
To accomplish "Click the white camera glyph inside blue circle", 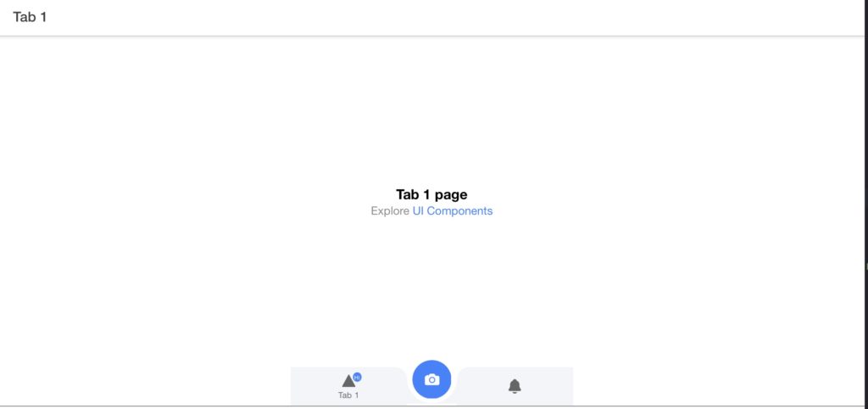I will pyautogui.click(x=431, y=379).
